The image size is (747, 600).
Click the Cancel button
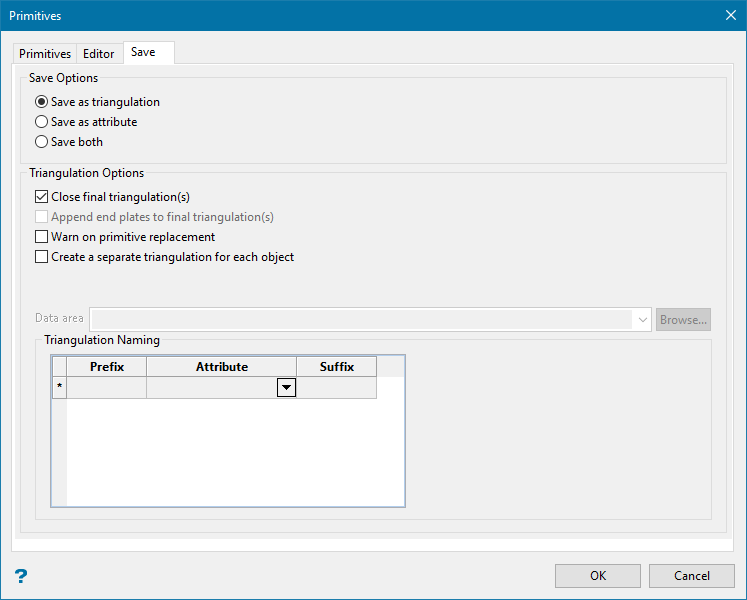pos(692,576)
